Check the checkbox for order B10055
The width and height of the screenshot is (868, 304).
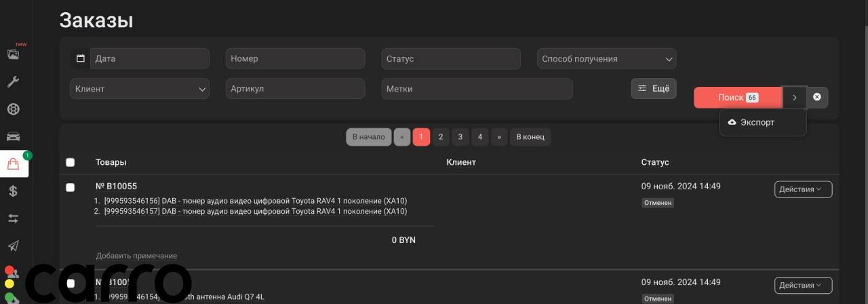tap(70, 187)
